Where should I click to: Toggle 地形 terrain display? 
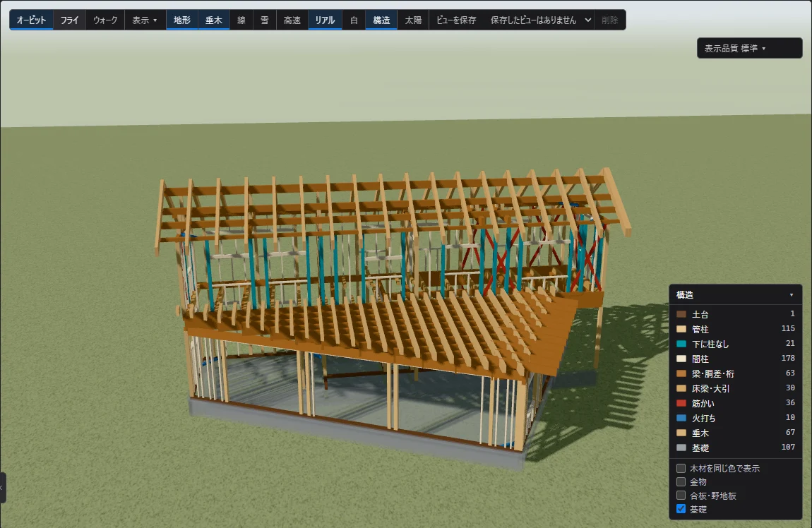[181, 20]
